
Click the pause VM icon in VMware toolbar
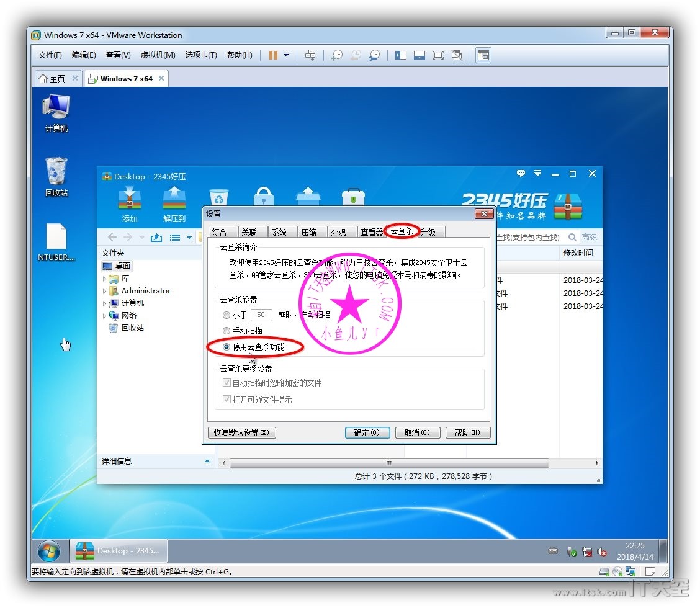[x=273, y=55]
